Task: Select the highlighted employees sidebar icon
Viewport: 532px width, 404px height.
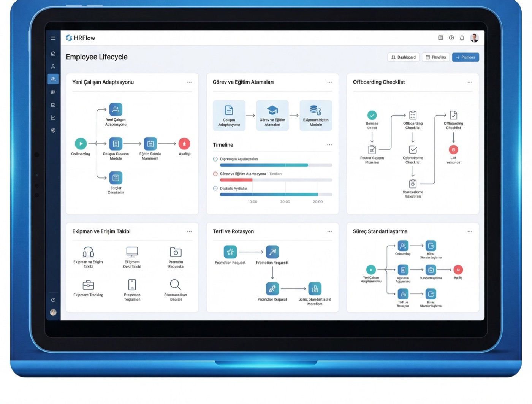Action: tap(53, 79)
